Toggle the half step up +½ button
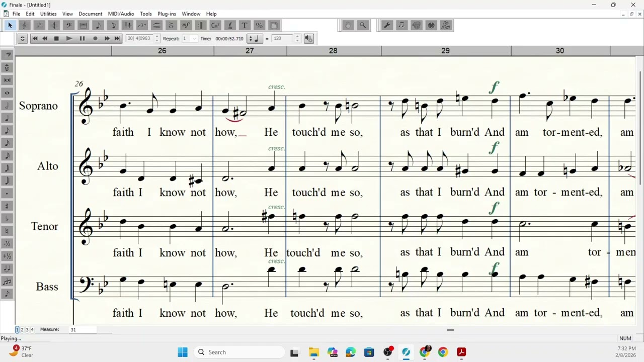The height and width of the screenshot is (362, 644). click(7, 256)
